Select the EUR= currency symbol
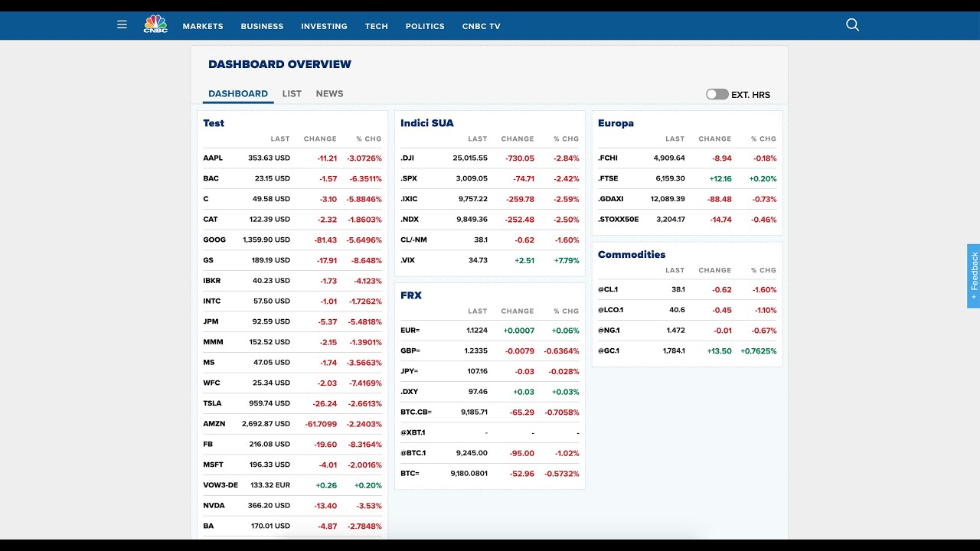The width and height of the screenshot is (980, 551). (x=410, y=331)
